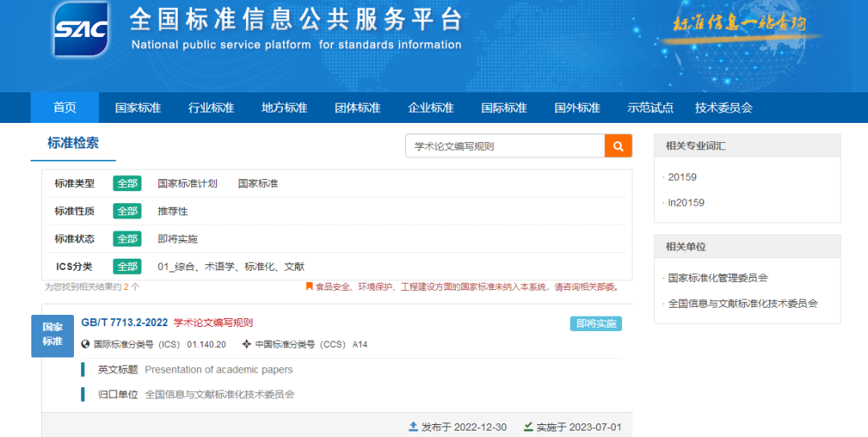Select 全部 filter for 标准类型

[127, 183]
